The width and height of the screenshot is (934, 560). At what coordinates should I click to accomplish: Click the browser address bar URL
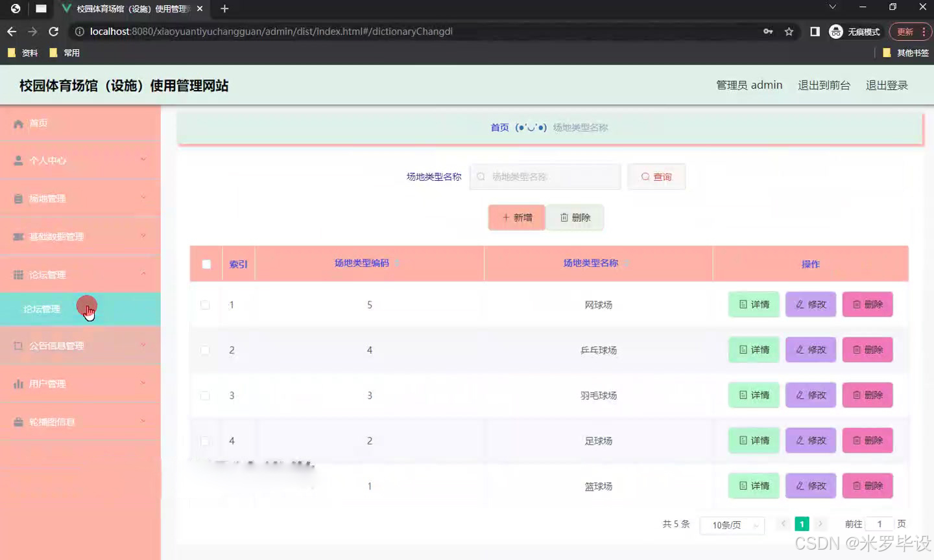[271, 31]
